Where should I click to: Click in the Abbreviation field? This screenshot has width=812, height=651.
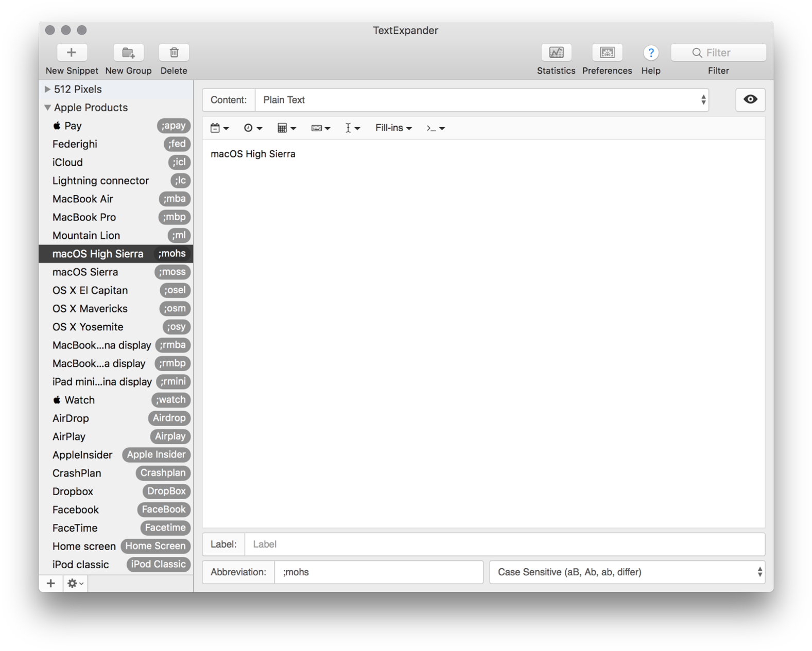pos(379,572)
